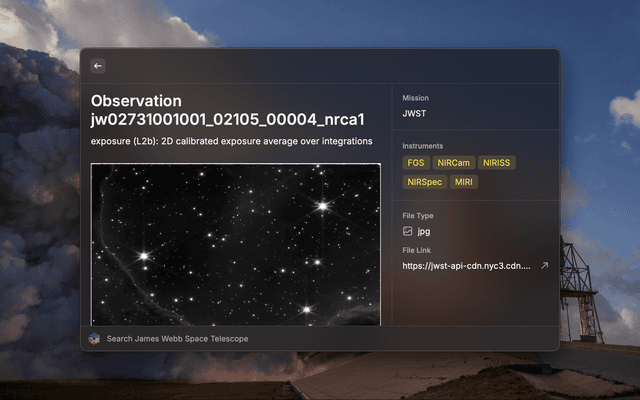
Task: Select the FGS instrument tag
Action: pyautogui.click(x=415, y=162)
